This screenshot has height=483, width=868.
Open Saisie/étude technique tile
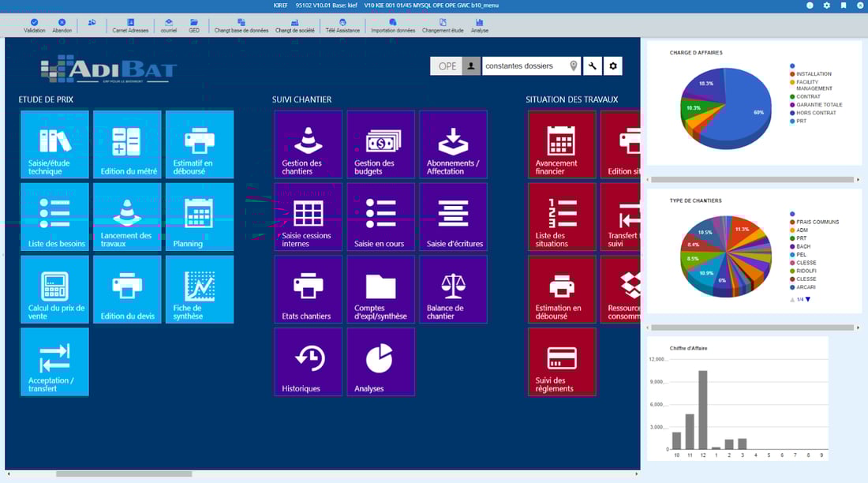(x=54, y=144)
